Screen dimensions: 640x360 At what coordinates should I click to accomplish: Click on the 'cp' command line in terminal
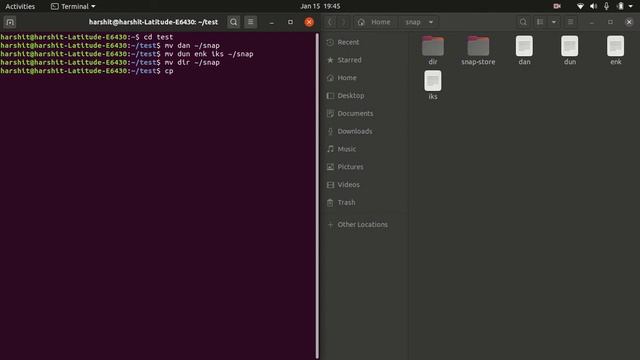point(87,71)
